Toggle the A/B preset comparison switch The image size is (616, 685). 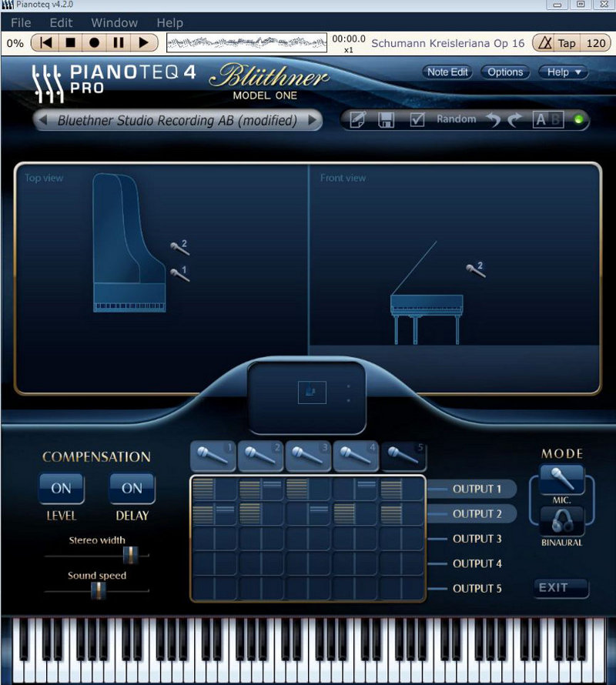coord(547,120)
